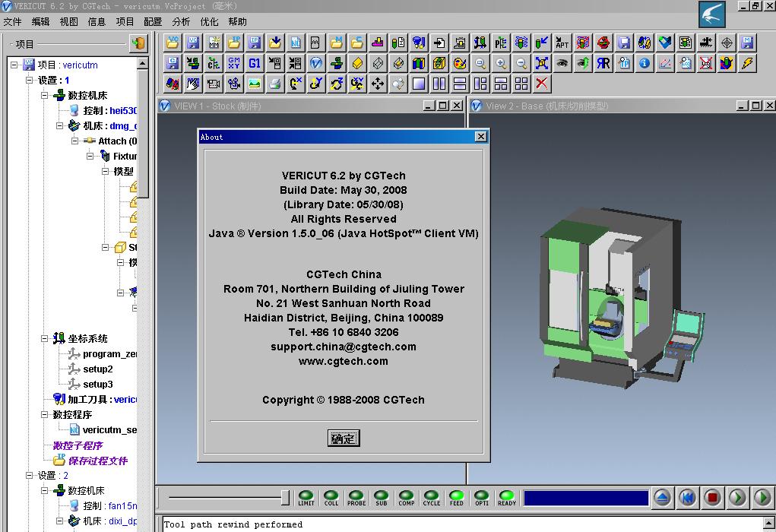This screenshot has width=776, height=532.
Task: Click the rotate about X icon
Action: (x=296, y=84)
